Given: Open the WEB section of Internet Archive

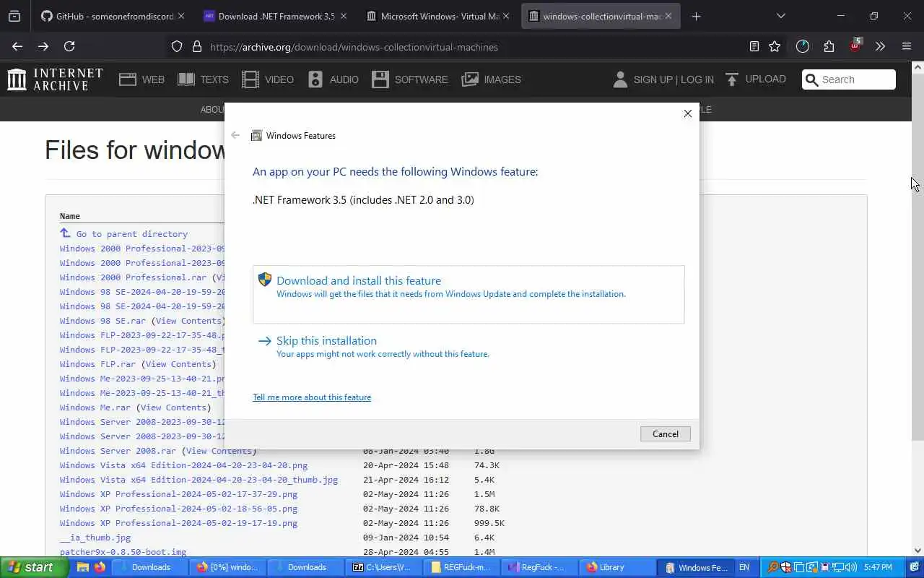Looking at the screenshot, I should point(142,79).
